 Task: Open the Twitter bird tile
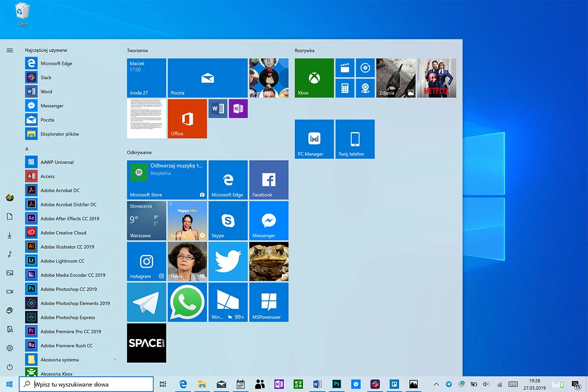coord(228,261)
